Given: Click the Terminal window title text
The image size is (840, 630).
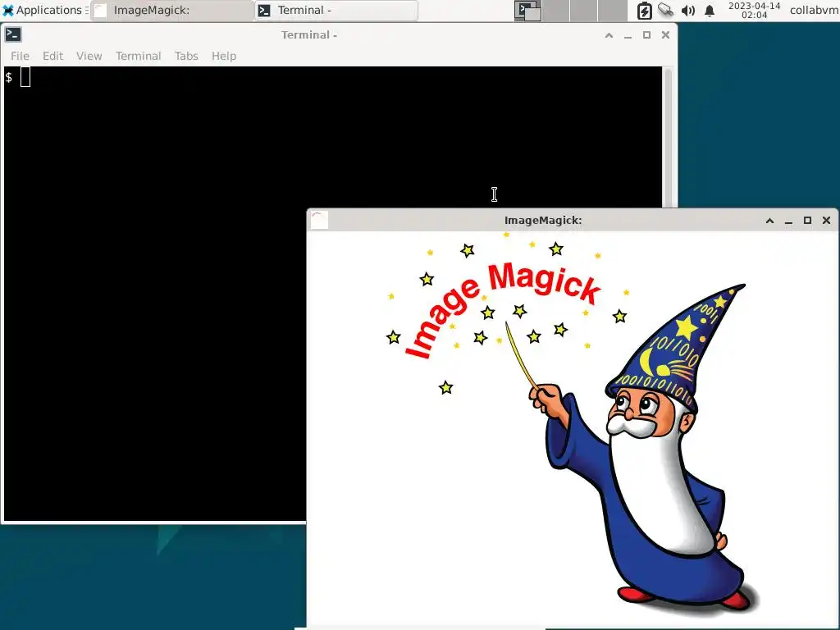Looking at the screenshot, I should pyautogui.click(x=309, y=34).
